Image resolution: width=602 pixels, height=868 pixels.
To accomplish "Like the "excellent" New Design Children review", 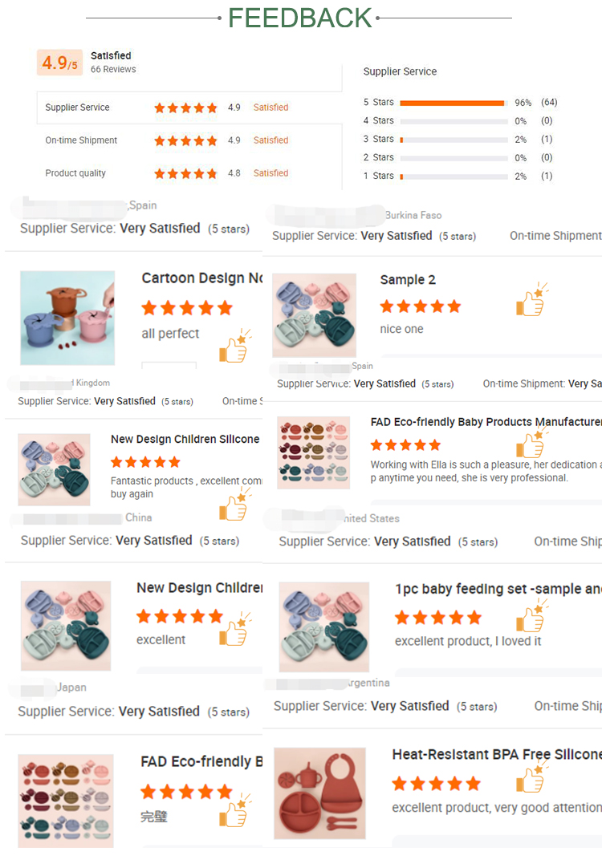I will point(235,629).
